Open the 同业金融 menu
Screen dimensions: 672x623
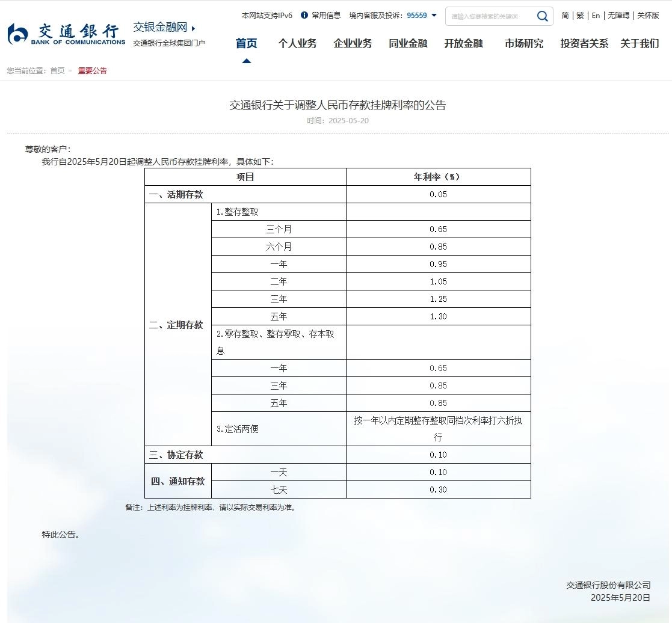[408, 43]
